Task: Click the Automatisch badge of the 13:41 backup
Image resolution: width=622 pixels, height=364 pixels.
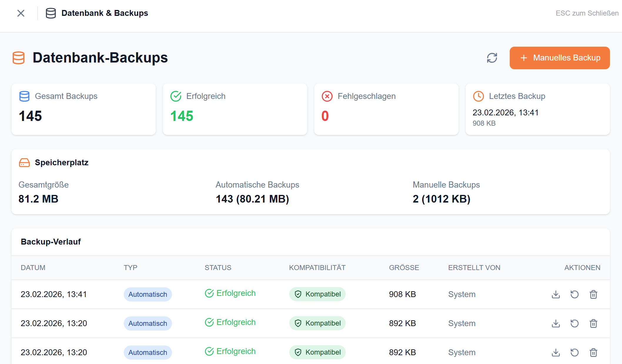Action: pos(148,294)
